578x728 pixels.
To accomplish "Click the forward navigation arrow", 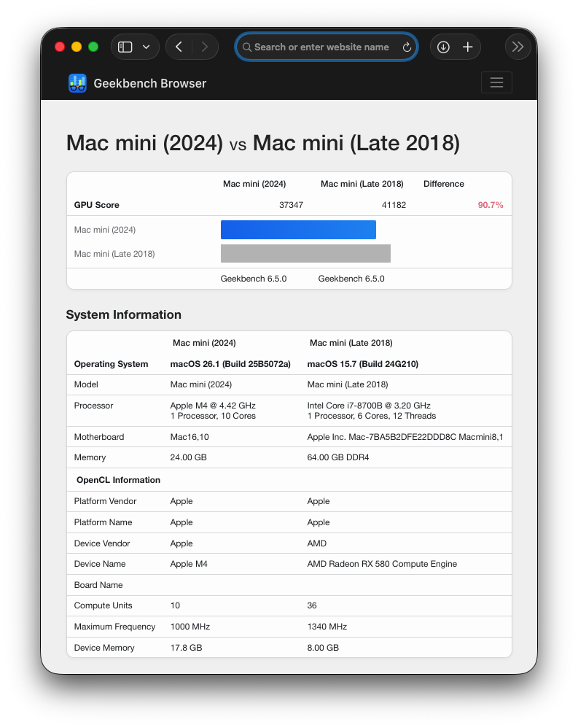I will coord(205,47).
